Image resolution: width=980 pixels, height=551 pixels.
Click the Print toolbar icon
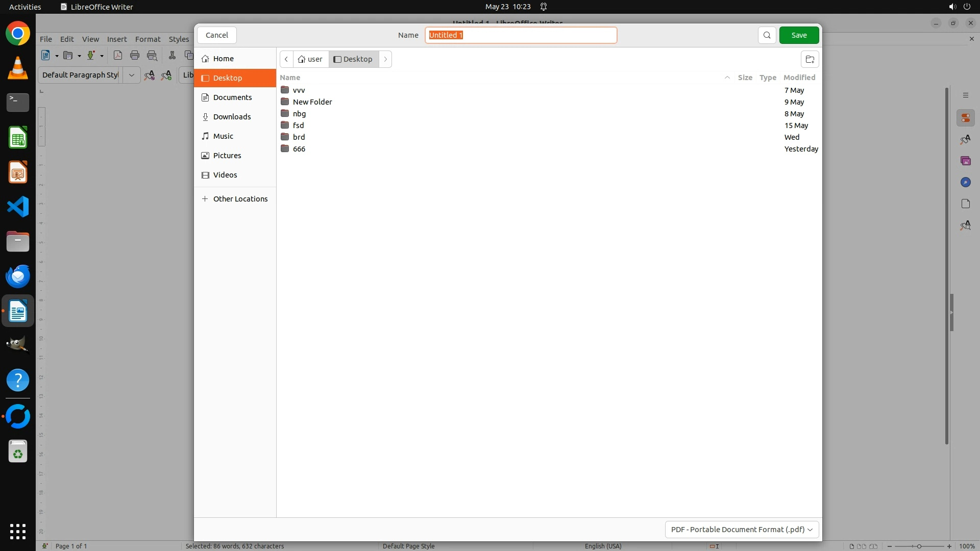point(135,56)
